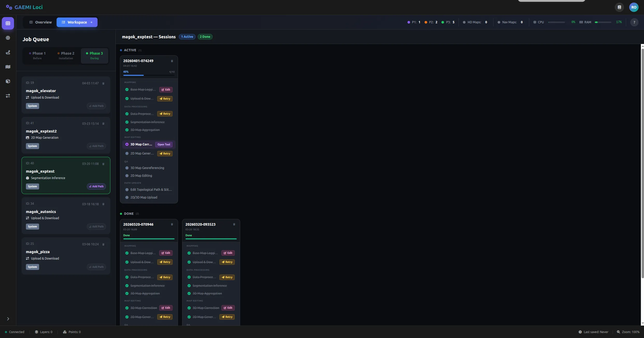Click Add Path on magok_exptest job
This screenshot has width=644, height=338.
96,186
